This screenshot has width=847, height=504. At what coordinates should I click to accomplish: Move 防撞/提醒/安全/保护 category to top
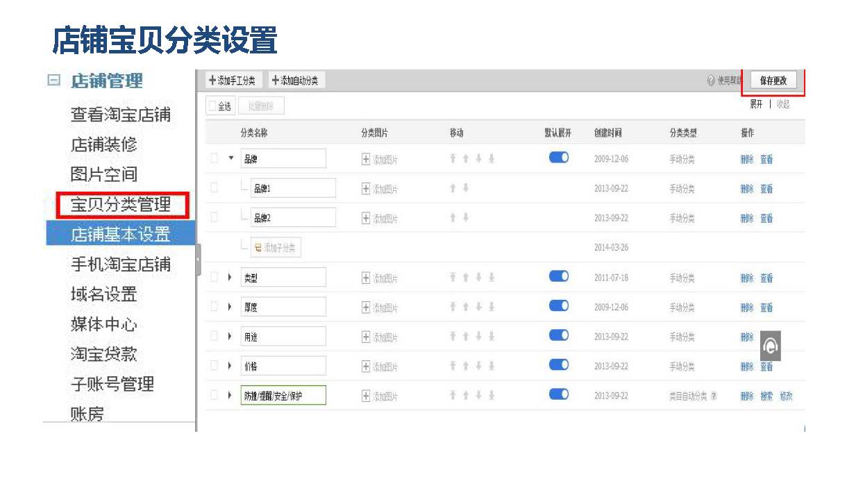coord(453,395)
